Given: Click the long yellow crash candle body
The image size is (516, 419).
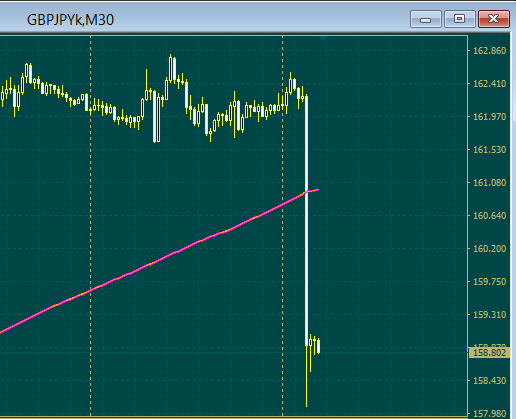Looking at the screenshot, I should [307, 220].
